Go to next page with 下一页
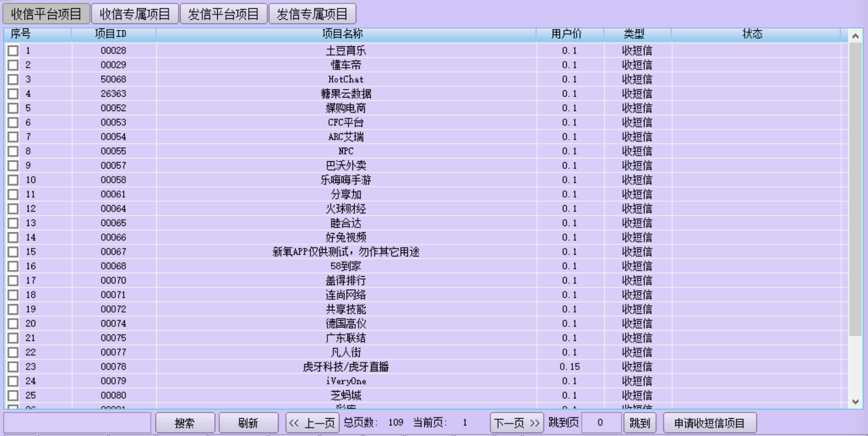868x436 pixels. pos(517,423)
